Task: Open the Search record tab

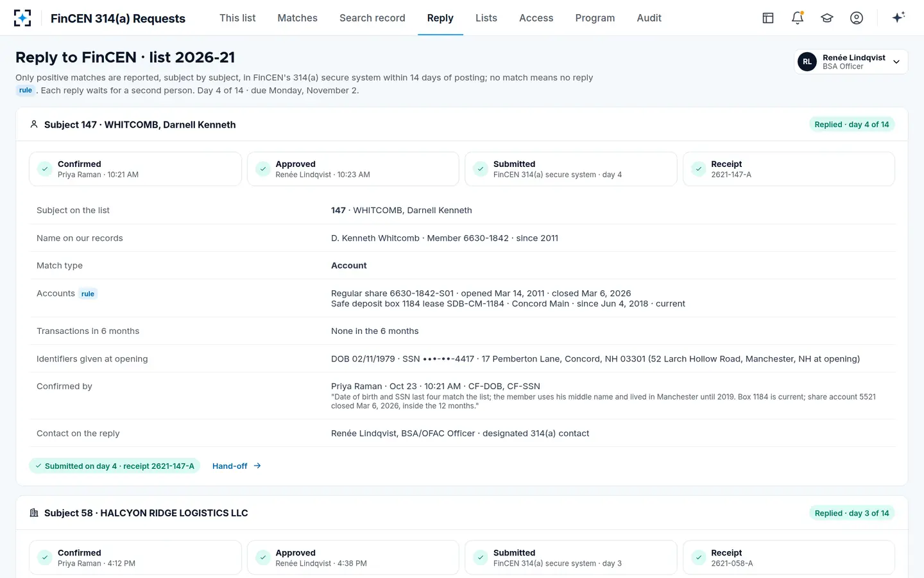Action: click(372, 18)
